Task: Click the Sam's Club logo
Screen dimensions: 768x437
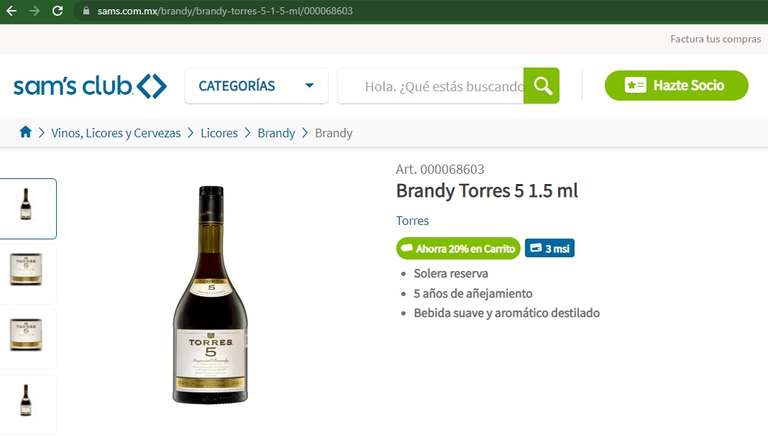Action: tap(90, 86)
